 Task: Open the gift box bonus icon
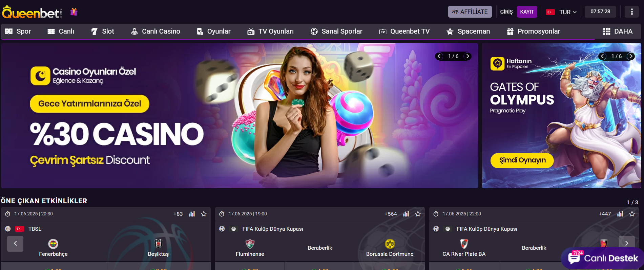(74, 12)
